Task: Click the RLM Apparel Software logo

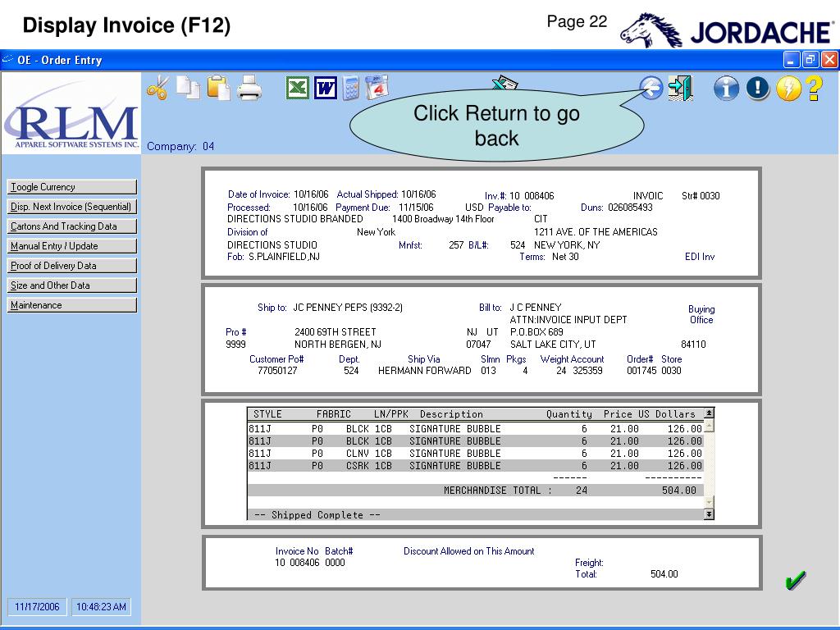Action: [72, 114]
